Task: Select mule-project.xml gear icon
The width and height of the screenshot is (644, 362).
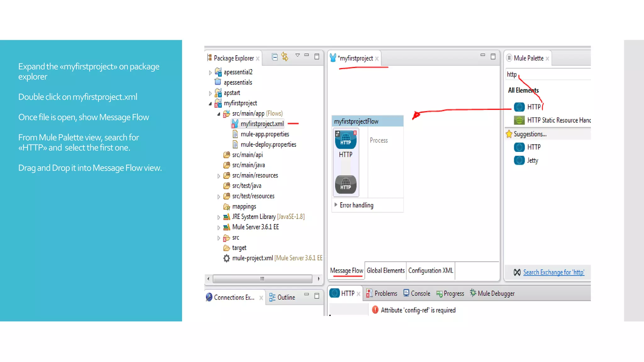Action: (x=226, y=258)
